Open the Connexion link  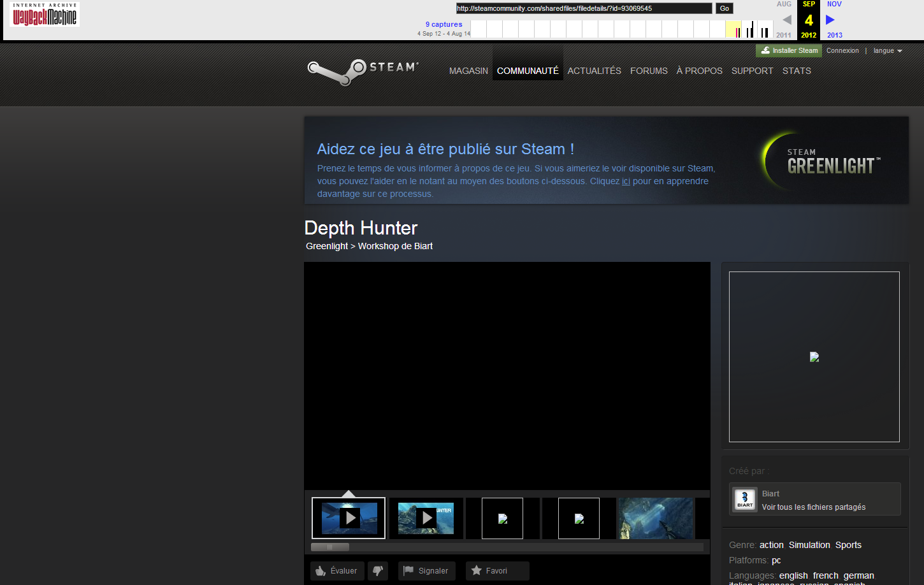[x=842, y=50]
